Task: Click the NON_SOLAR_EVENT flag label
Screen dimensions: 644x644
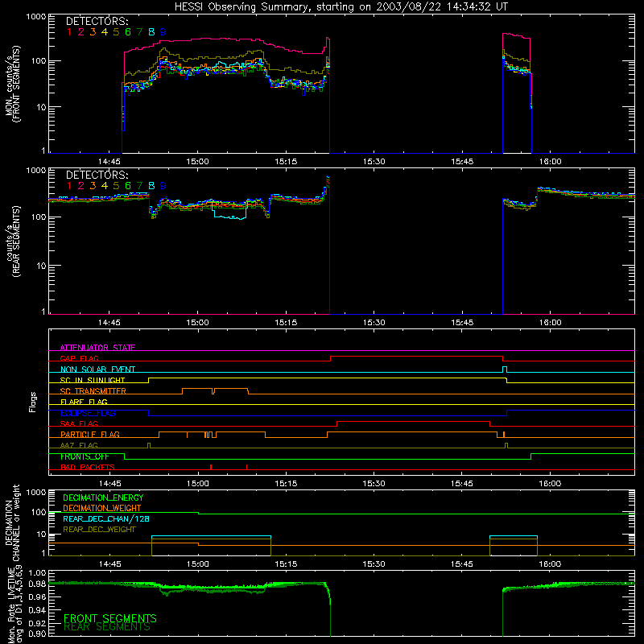Action: [97, 369]
